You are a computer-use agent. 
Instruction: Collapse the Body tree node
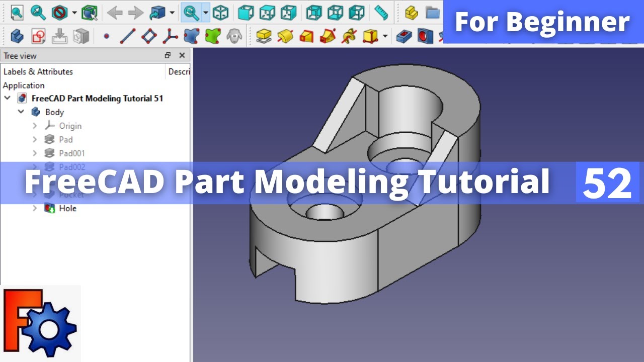[21, 112]
